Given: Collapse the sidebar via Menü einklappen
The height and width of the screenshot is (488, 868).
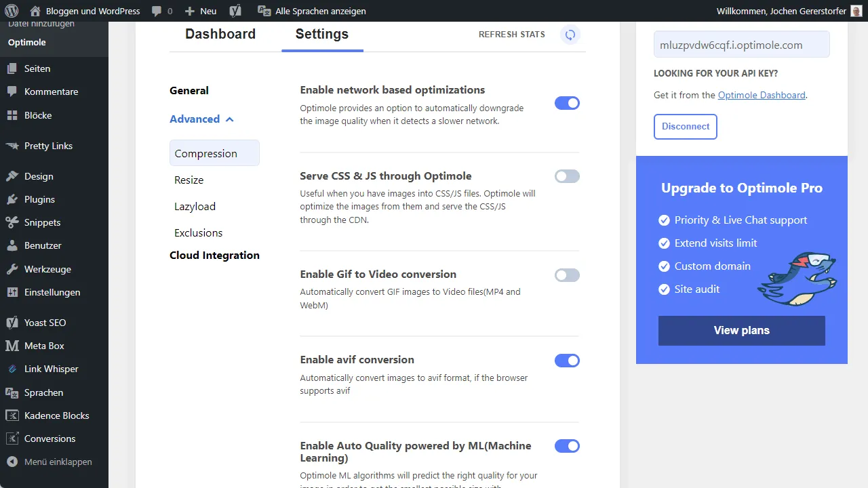Looking at the screenshot, I should click(49, 462).
